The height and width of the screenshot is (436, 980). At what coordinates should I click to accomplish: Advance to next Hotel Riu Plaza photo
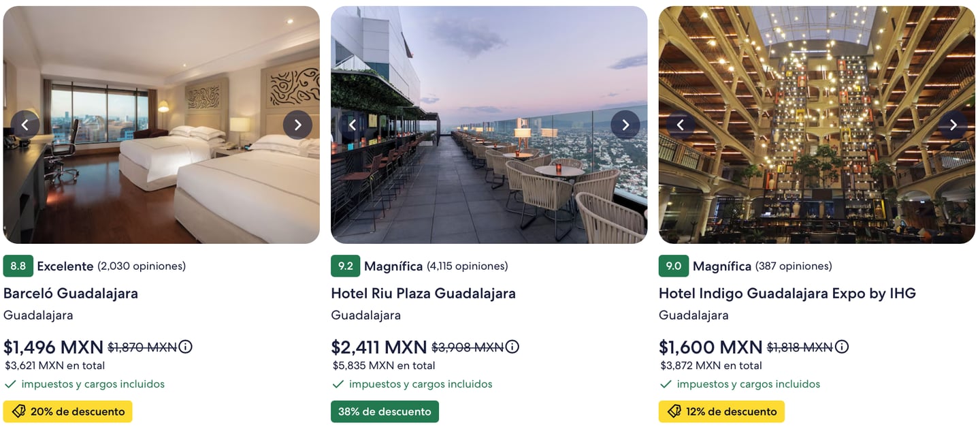click(625, 125)
